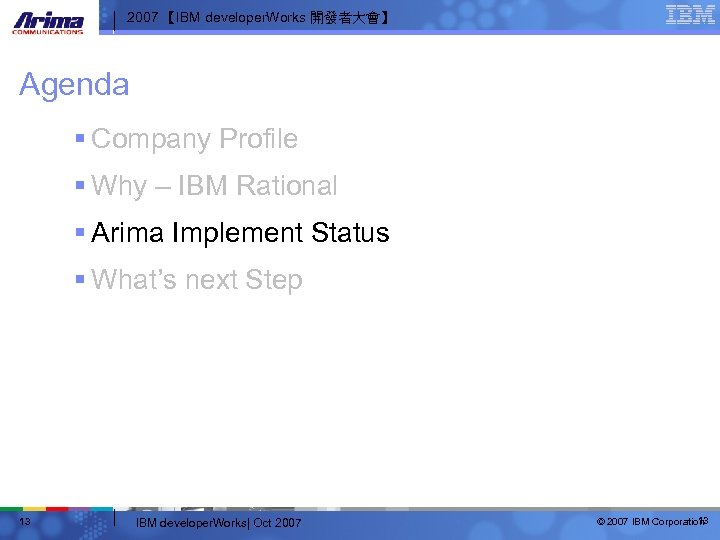Image resolution: width=720 pixels, height=540 pixels.
Task: Click 'Why – IBM Rational' agenda item
Action: 214,186
